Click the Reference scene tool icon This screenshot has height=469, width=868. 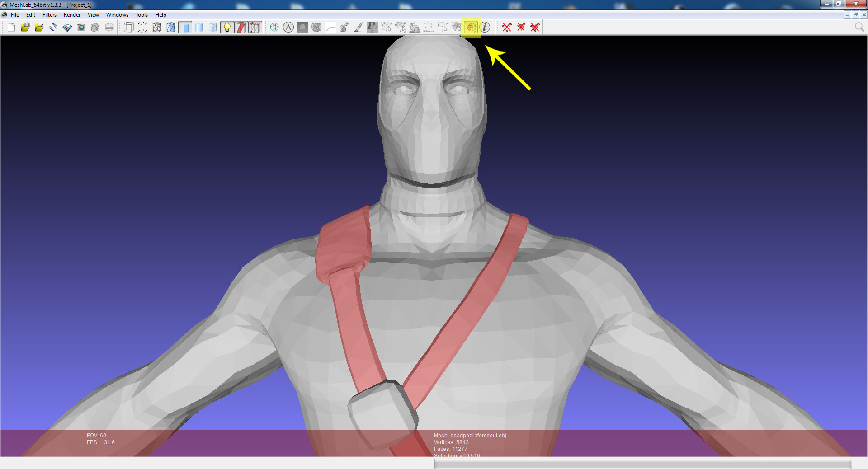pyautogui.click(x=429, y=28)
